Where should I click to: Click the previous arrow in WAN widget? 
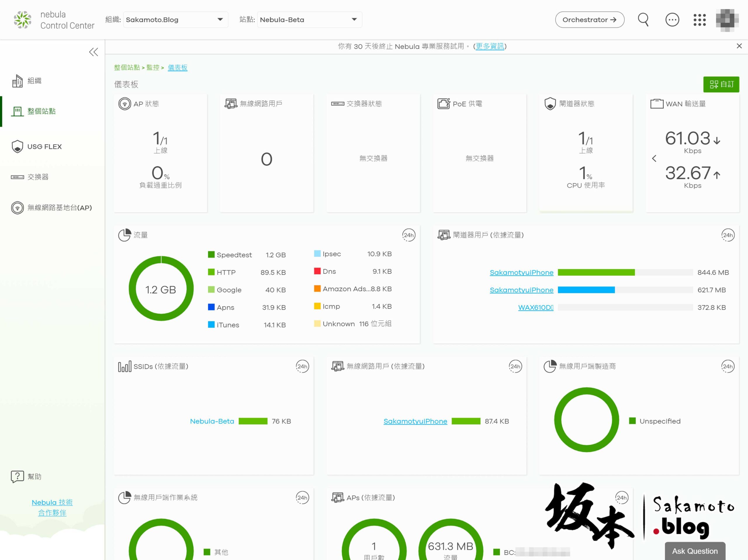[x=654, y=158]
